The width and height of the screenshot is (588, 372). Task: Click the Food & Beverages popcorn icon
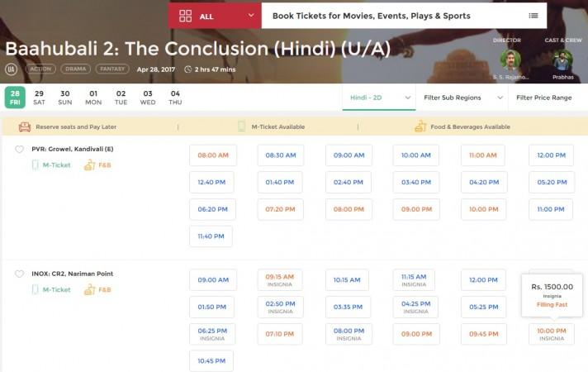tap(420, 126)
